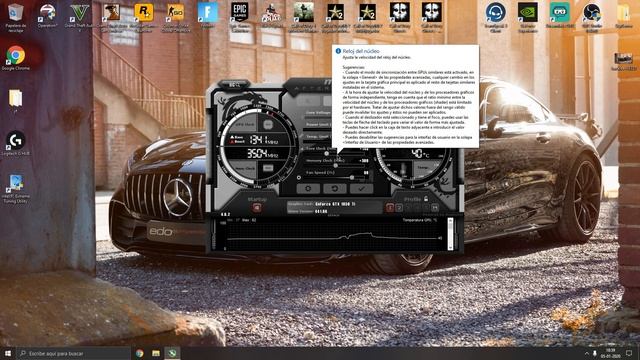Select Afterburner profile slot 2
Viewport: 640px width, 360px height.
[x=399, y=208]
